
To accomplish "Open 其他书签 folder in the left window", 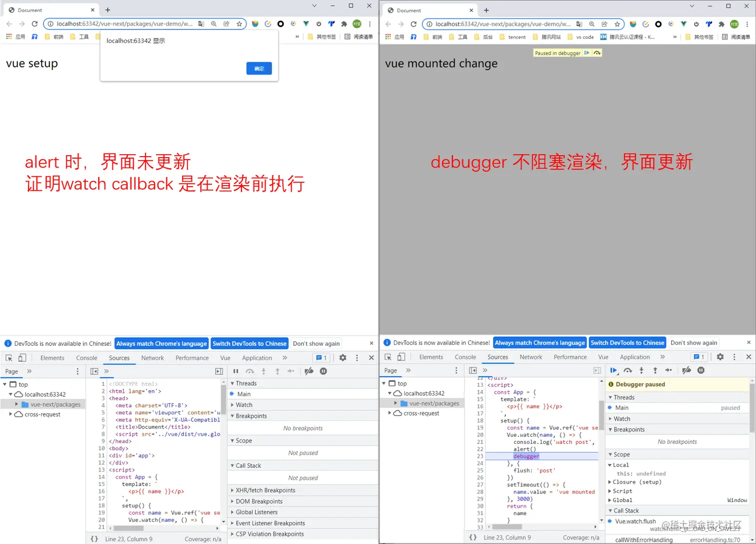I will click(x=321, y=37).
